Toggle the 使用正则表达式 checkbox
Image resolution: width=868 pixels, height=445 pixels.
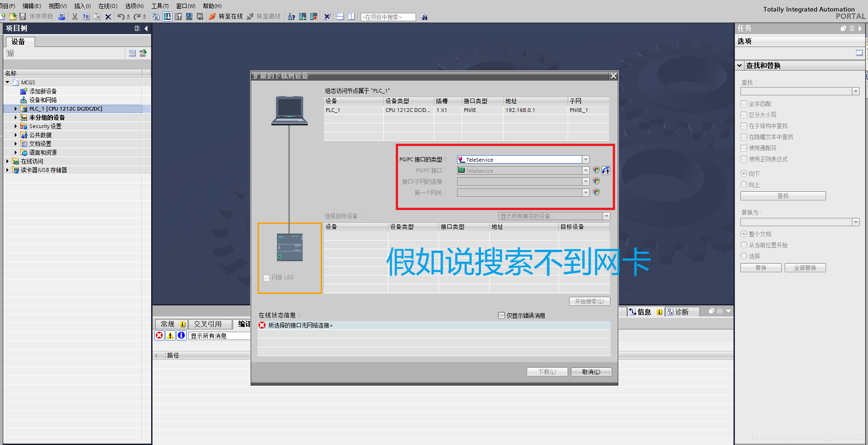coord(744,159)
